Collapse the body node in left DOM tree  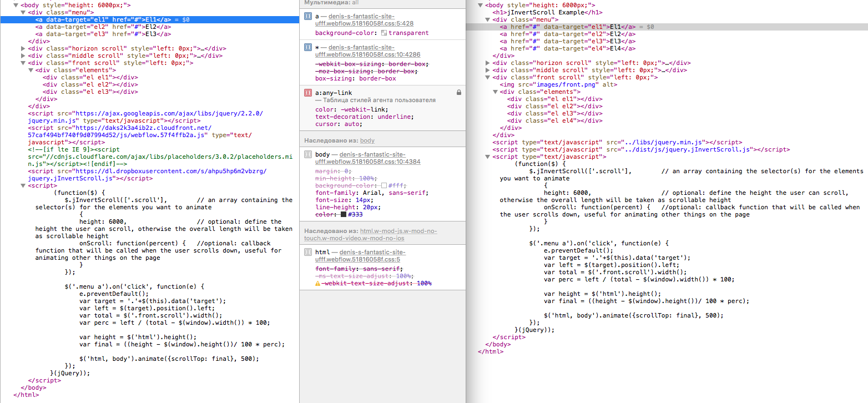click(x=16, y=4)
